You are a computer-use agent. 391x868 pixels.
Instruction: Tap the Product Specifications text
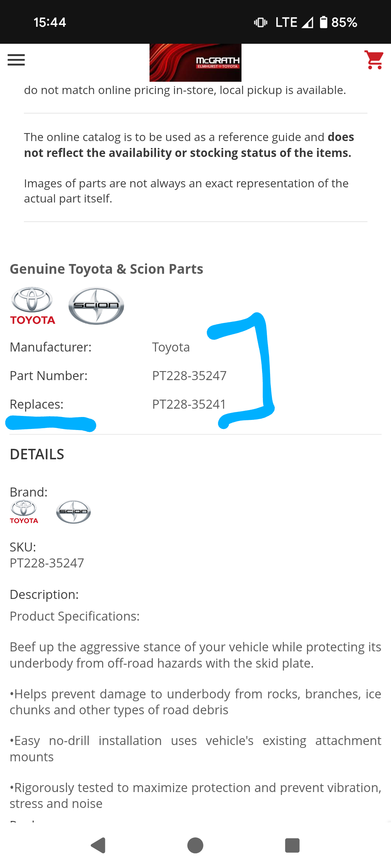point(75,616)
